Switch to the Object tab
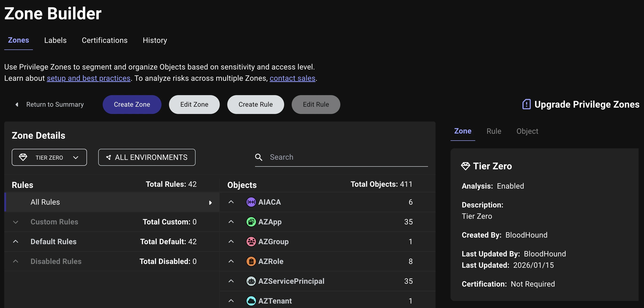 tap(527, 131)
